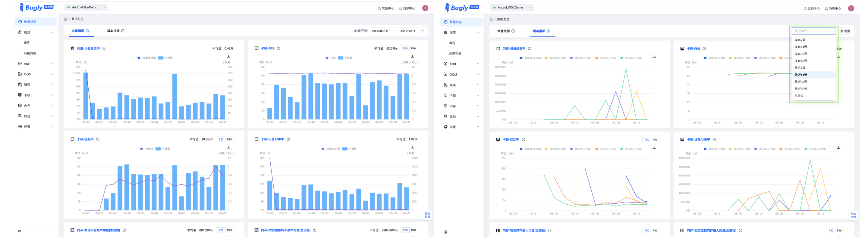
Task: Switch to 大盘指标 tab in right screenshot
Action: 503,31
